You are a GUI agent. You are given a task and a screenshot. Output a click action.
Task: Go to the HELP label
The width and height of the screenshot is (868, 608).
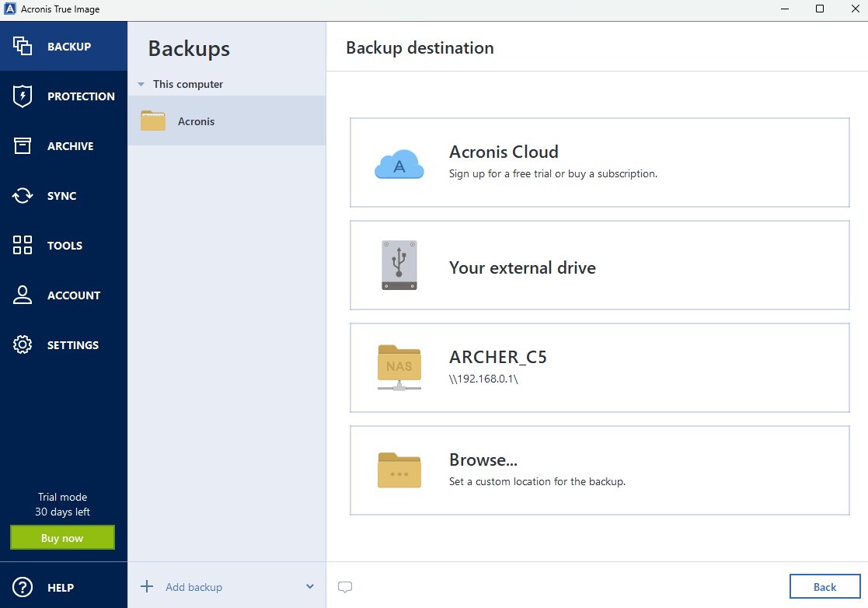61,588
